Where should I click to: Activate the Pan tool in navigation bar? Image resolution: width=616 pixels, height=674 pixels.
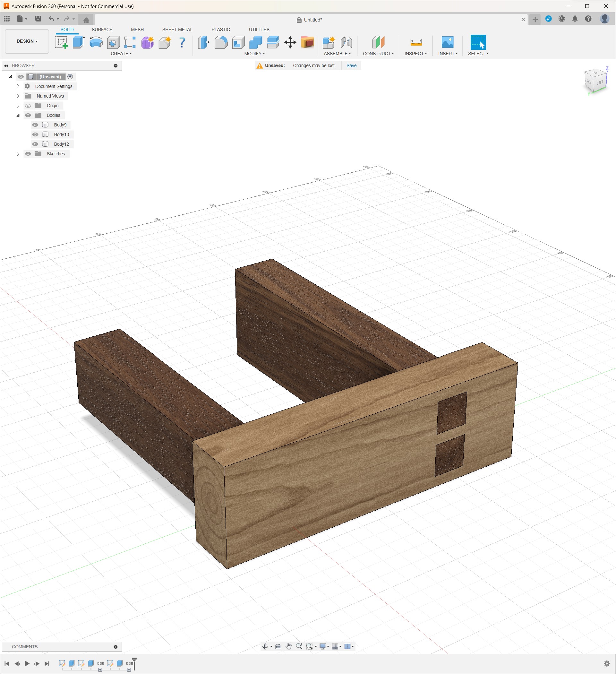point(289,646)
